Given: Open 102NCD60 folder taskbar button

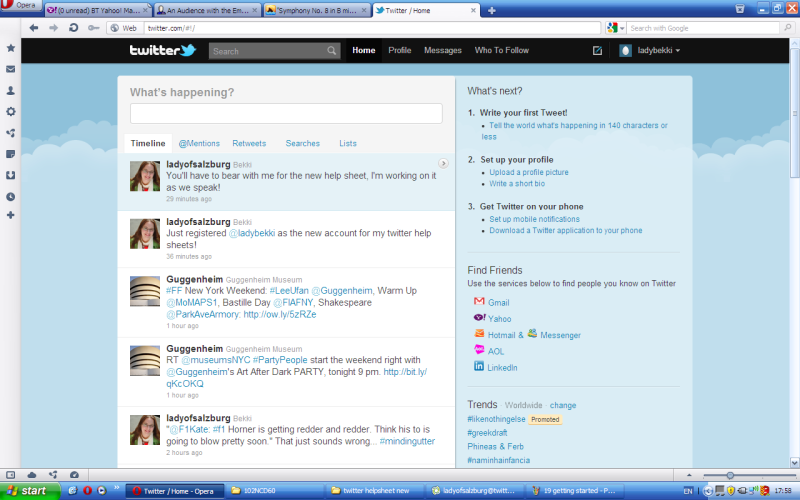Looking at the screenshot, I should (x=274, y=491).
